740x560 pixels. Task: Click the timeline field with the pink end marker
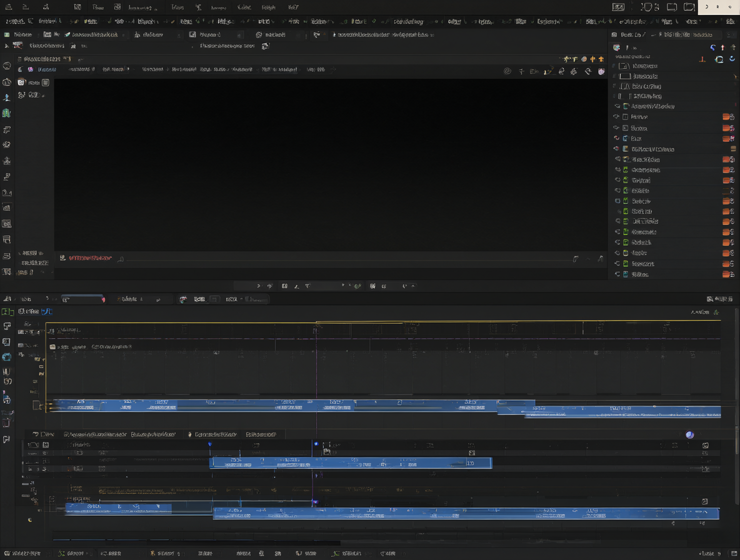click(x=82, y=299)
